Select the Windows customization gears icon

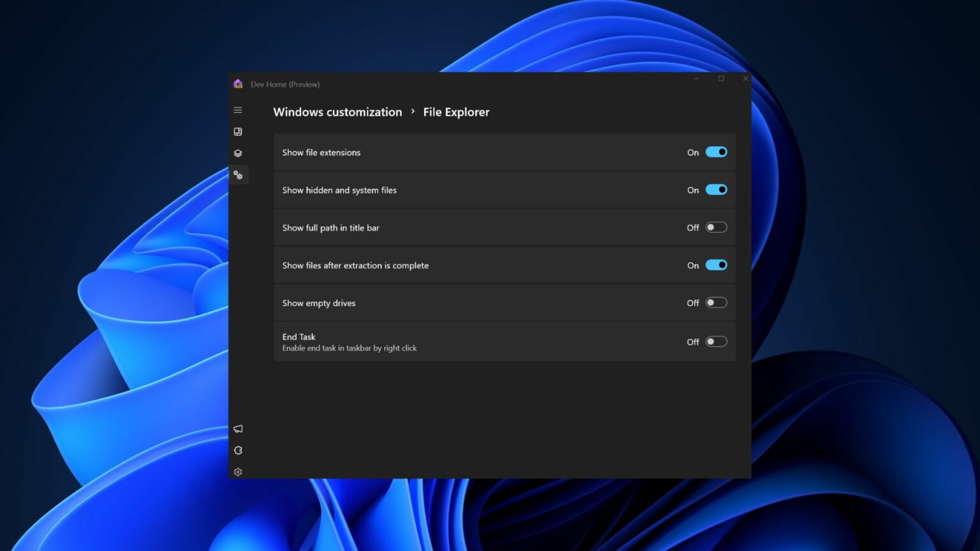point(238,175)
